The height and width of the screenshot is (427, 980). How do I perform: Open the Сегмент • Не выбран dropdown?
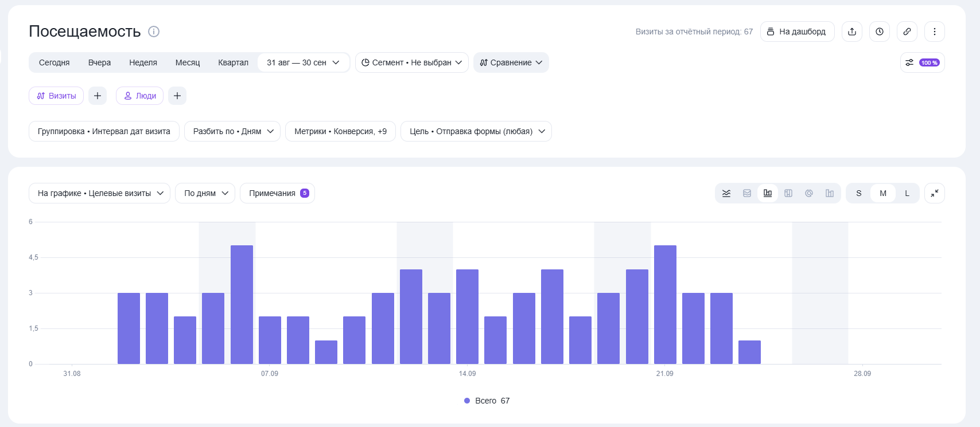[x=412, y=62]
